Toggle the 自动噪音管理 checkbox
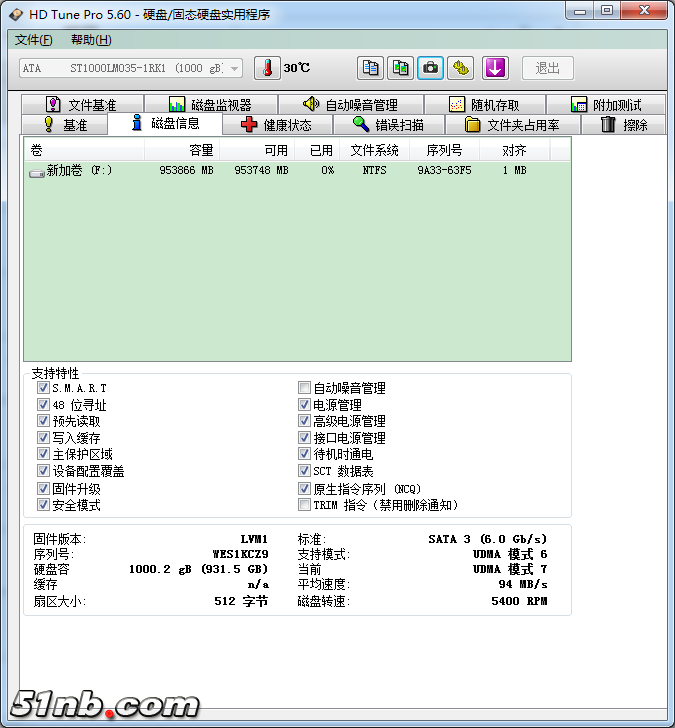Image resolution: width=675 pixels, height=728 pixels. coord(304,388)
